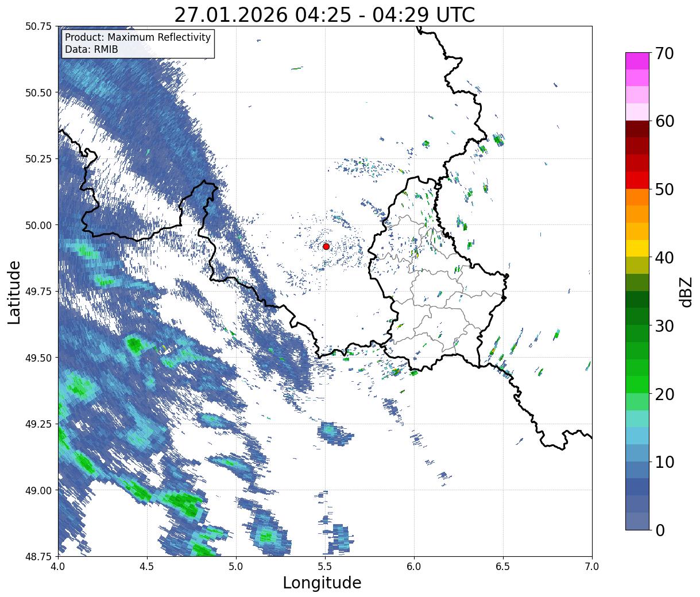Pick the yellow colorbar segment just above 40
700x597 pixels.
637,248
